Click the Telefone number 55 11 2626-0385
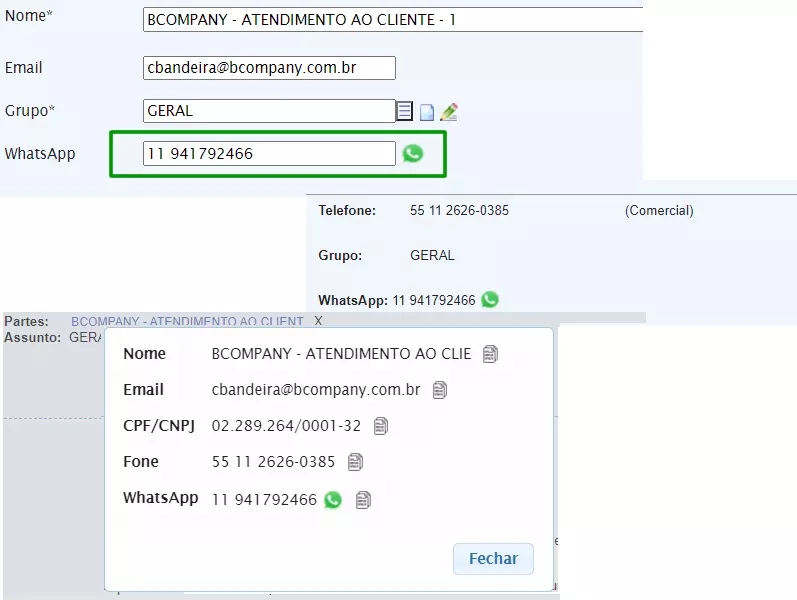 459,211
